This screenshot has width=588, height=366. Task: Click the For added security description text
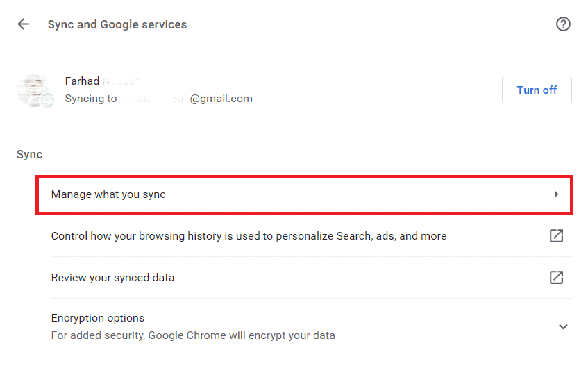click(x=193, y=335)
